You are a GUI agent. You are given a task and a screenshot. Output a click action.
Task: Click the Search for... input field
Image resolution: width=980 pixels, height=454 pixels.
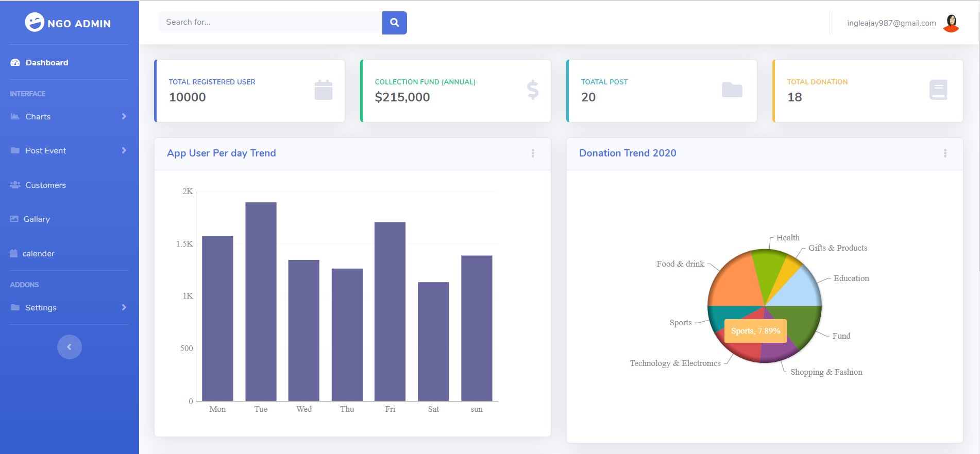(x=271, y=22)
